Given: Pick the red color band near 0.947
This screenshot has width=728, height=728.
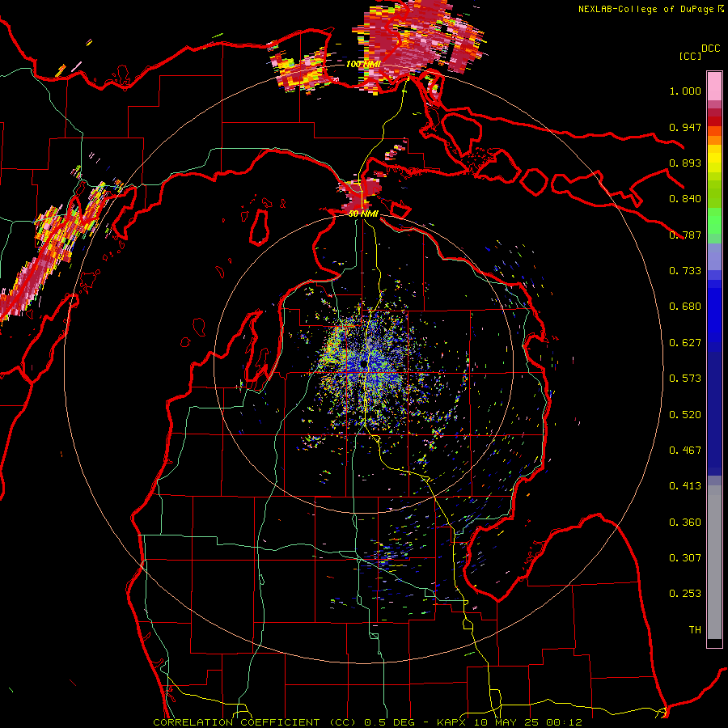Looking at the screenshot, I should point(714,121).
